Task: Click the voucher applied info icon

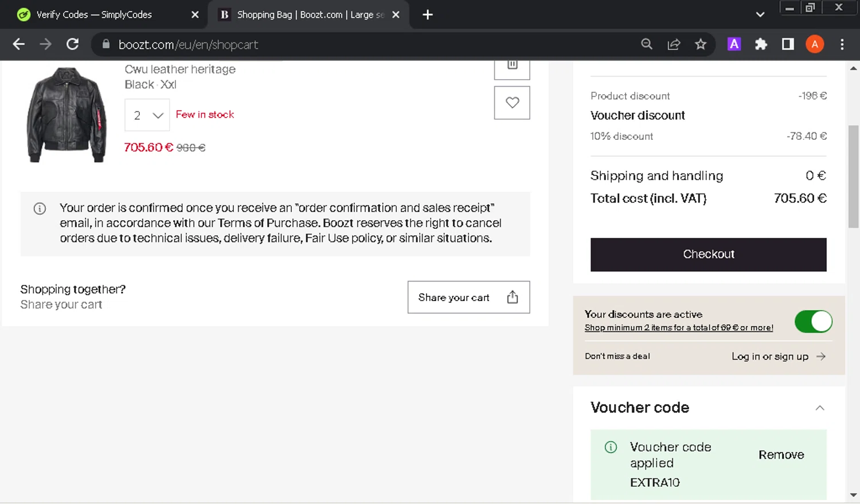Action: (x=611, y=447)
